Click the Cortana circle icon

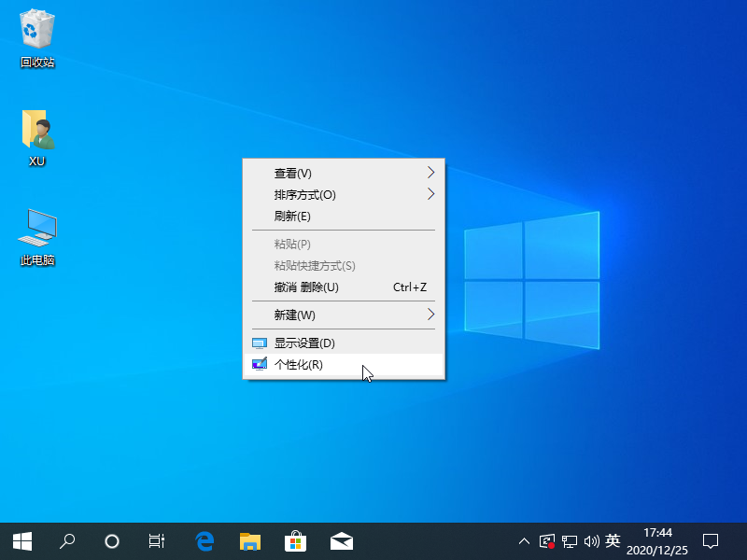[x=112, y=540]
